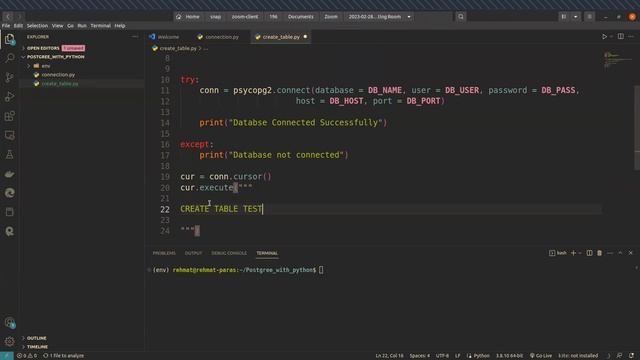Open the Remote Explorer view
The width and height of the screenshot is (640, 360).
9,135
